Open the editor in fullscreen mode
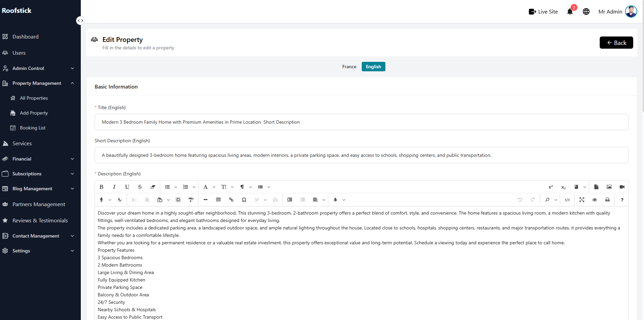The height and width of the screenshot is (320, 644). point(582,200)
